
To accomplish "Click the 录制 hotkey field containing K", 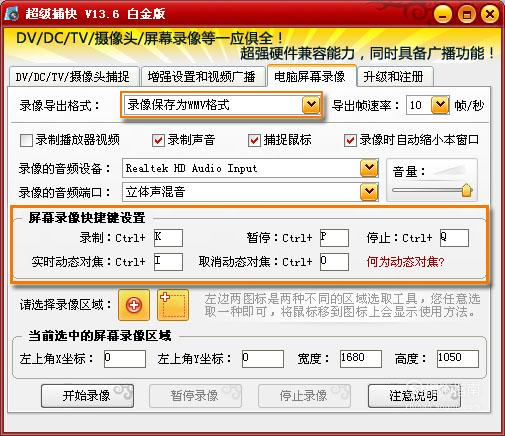I will (x=168, y=238).
